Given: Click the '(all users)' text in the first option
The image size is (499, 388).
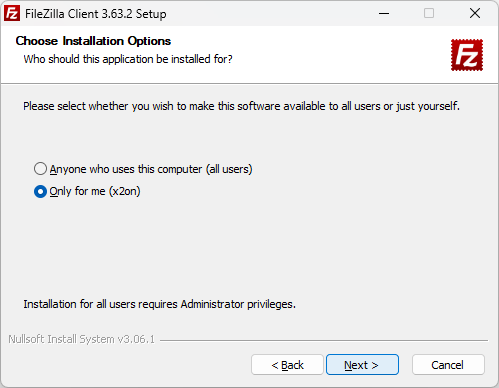Looking at the screenshot, I should click(x=229, y=169).
